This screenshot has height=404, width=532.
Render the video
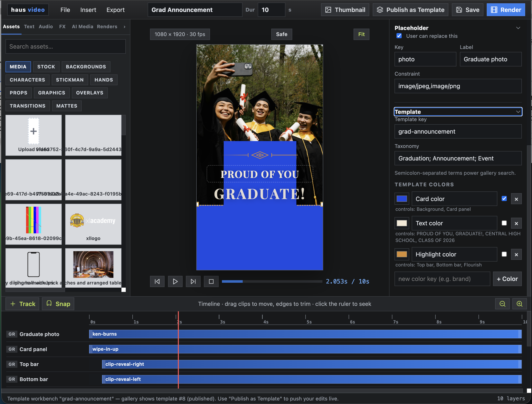coord(506,10)
